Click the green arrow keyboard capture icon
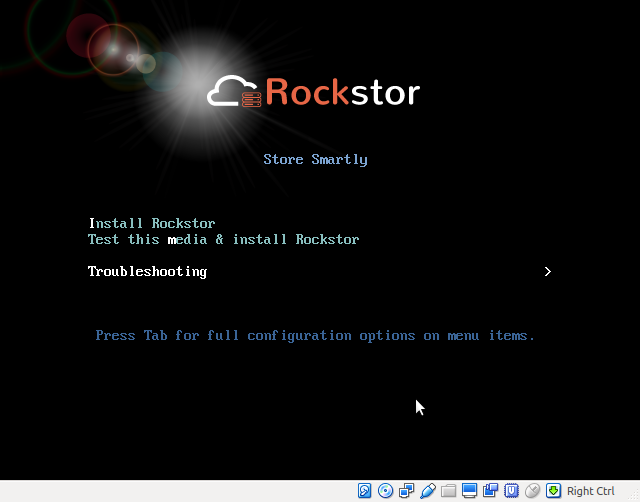This screenshot has width=640, height=502. [x=553, y=491]
